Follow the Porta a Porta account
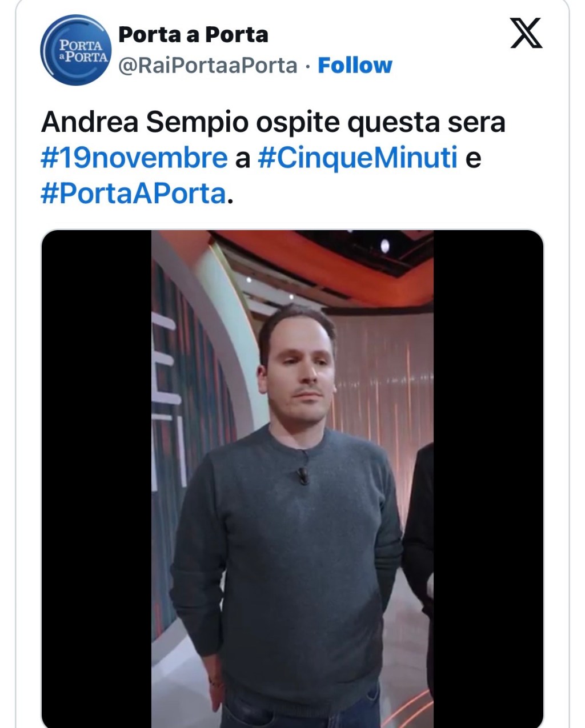Image resolution: width=585 pixels, height=728 pixels. (355, 66)
